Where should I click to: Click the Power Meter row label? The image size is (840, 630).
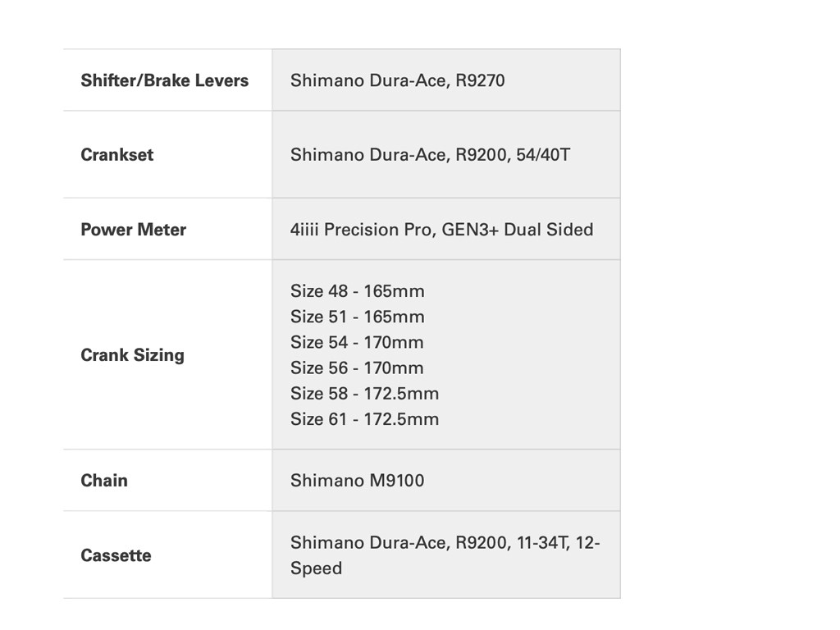coord(133,230)
